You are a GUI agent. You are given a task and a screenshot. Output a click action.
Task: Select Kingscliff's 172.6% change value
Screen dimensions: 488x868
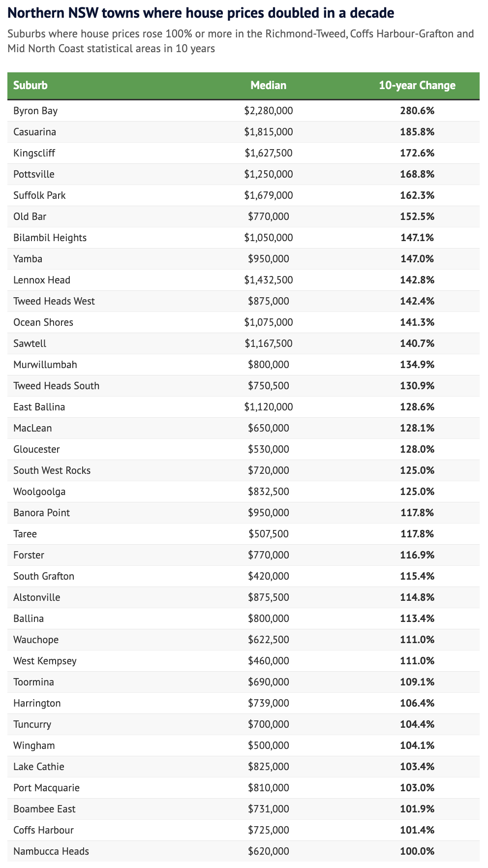[x=417, y=153]
